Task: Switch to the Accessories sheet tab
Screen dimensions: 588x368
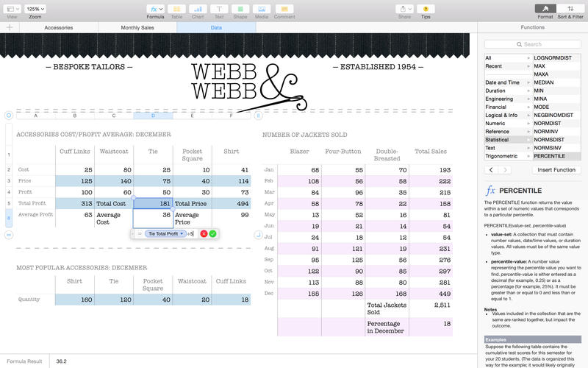Action: 58,27
